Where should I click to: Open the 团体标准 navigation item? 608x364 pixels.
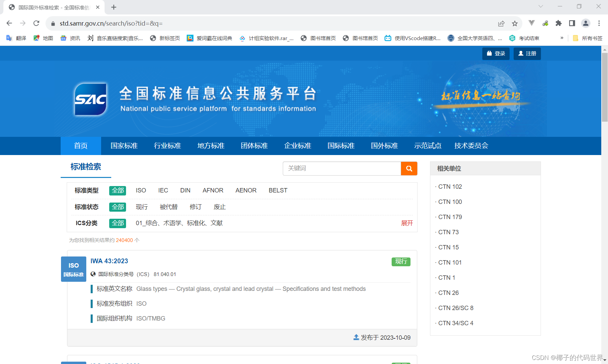(x=254, y=146)
